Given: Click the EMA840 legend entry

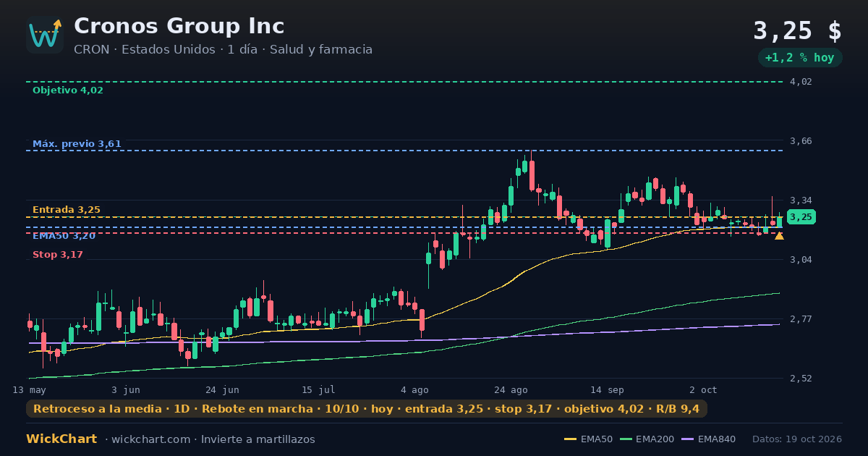Looking at the screenshot, I should point(708,439).
